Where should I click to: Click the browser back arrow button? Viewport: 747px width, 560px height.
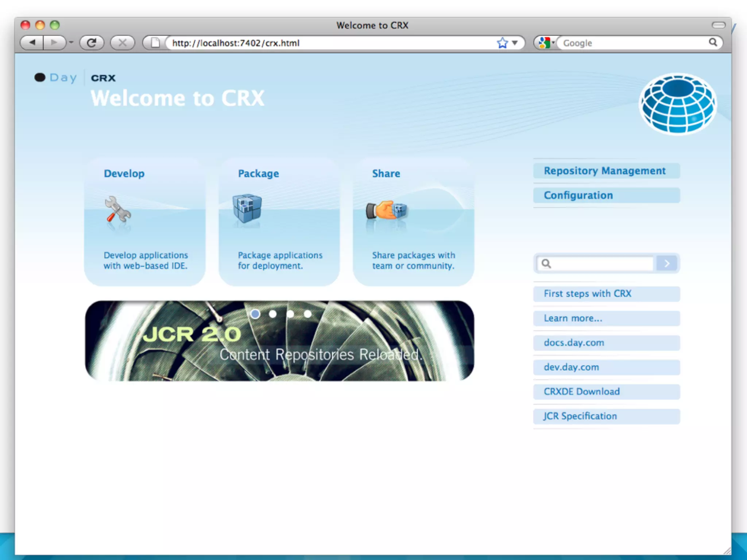pyautogui.click(x=32, y=43)
